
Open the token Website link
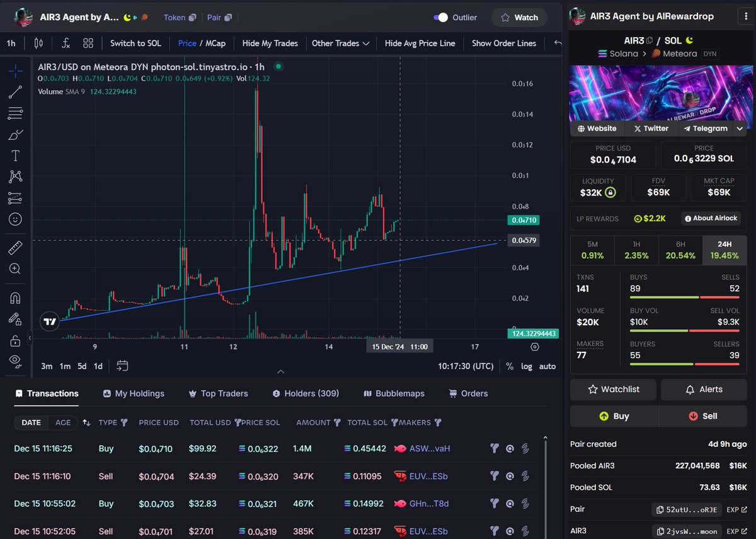(597, 128)
